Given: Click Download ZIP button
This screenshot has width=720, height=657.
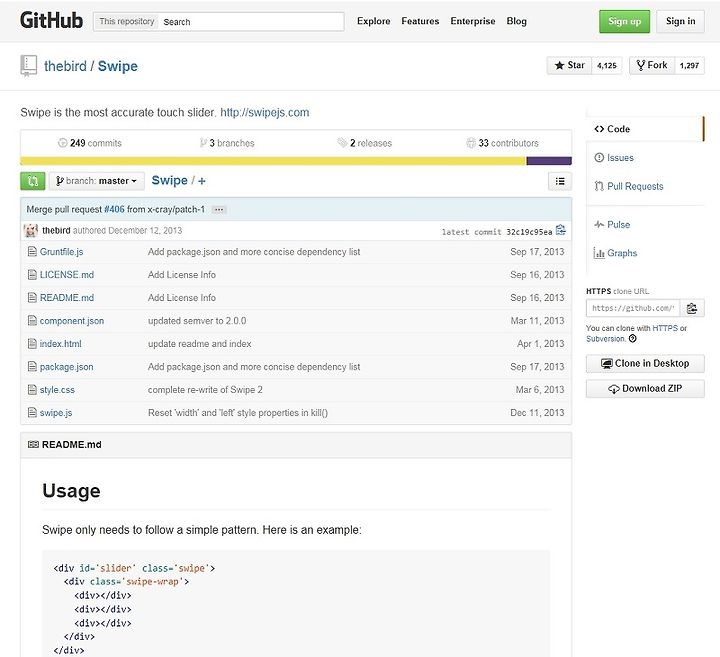Looking at the screenshot, I should tap(645, 388).
